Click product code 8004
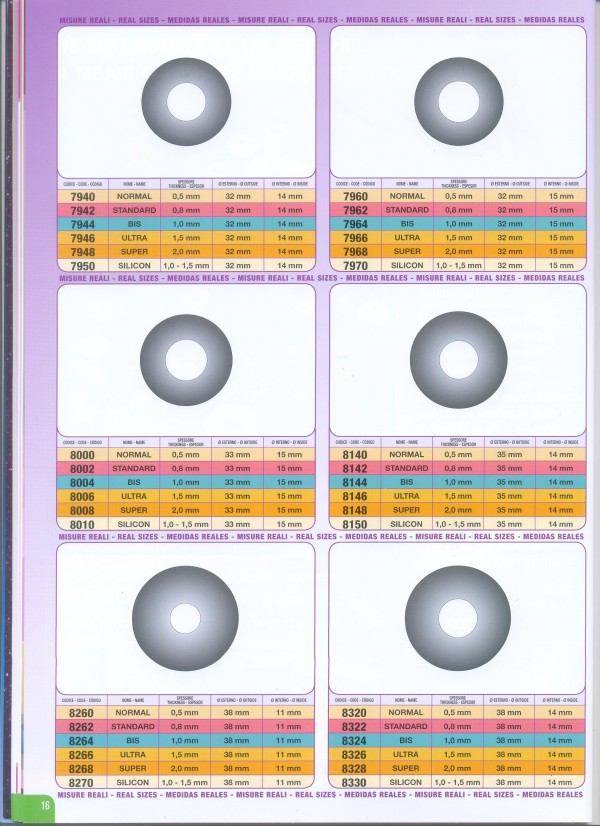Viewport: 600px width, 826px height. pyautogui.click(x=82, y=483)
